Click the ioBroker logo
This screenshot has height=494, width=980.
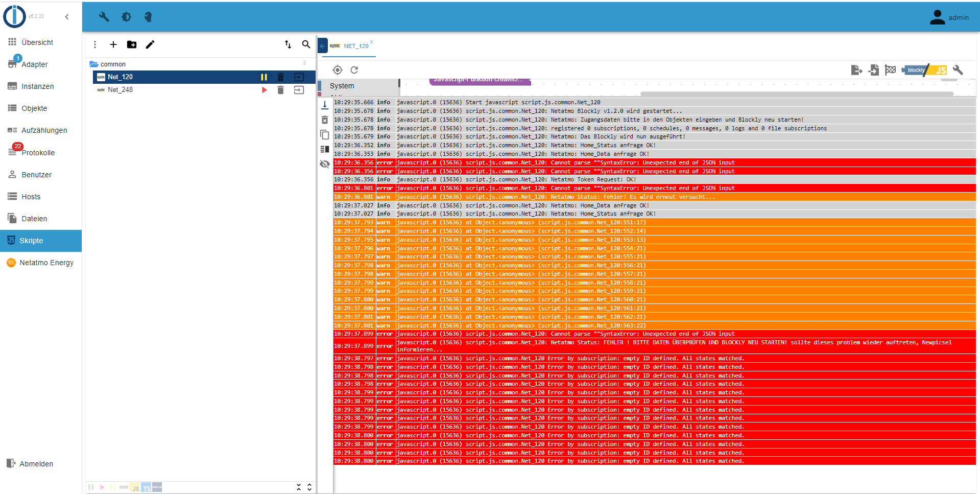click(15, 16)
